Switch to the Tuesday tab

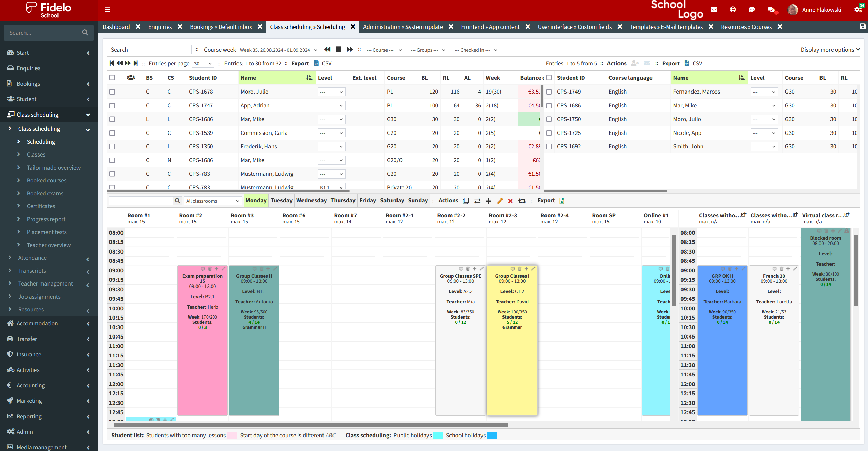click(281, 201)
